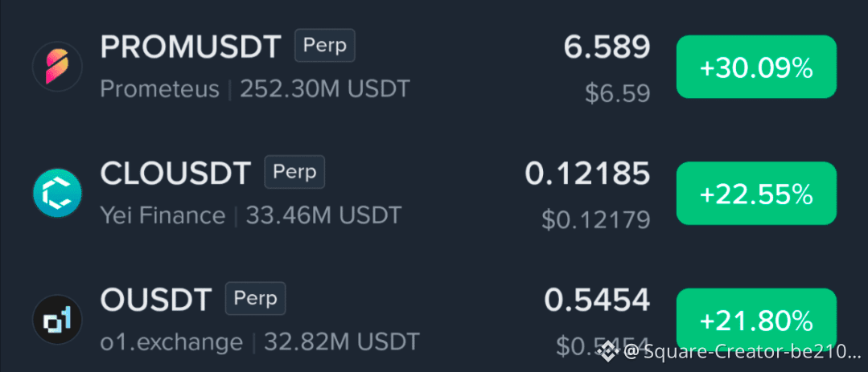Image resolution: width=868 pixels, height=372 pixels.
Task: Click the Binance watermark logo icon
Action: tap(608, 350)
